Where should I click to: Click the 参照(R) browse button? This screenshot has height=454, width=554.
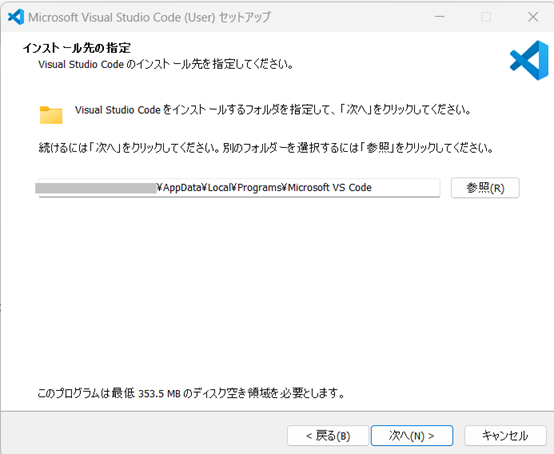click(x=485, y=188)
